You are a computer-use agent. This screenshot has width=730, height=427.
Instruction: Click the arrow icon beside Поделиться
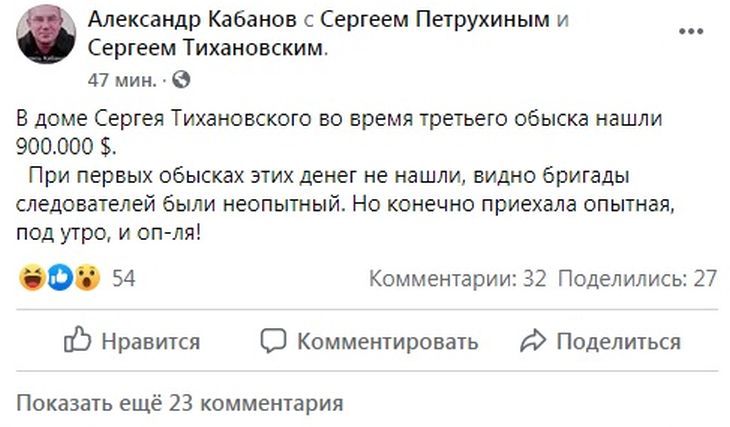[x=533, y=341]
